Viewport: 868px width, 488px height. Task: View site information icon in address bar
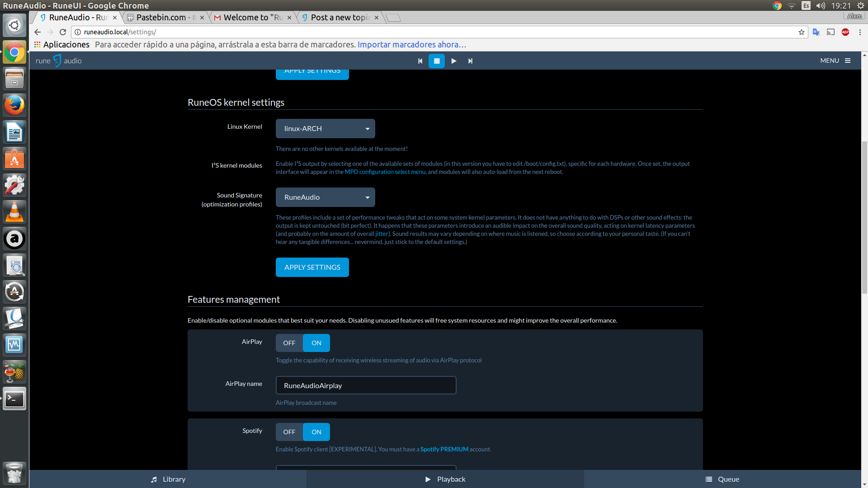tap(78, 32)
